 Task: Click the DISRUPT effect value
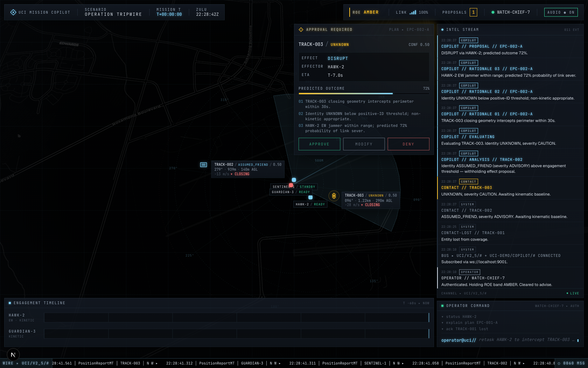[x=338, y=59]
